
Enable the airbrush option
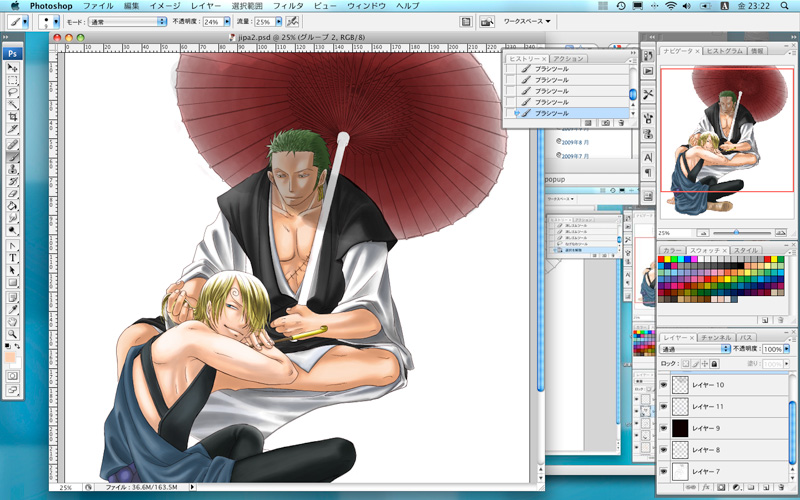coord(292,21)
